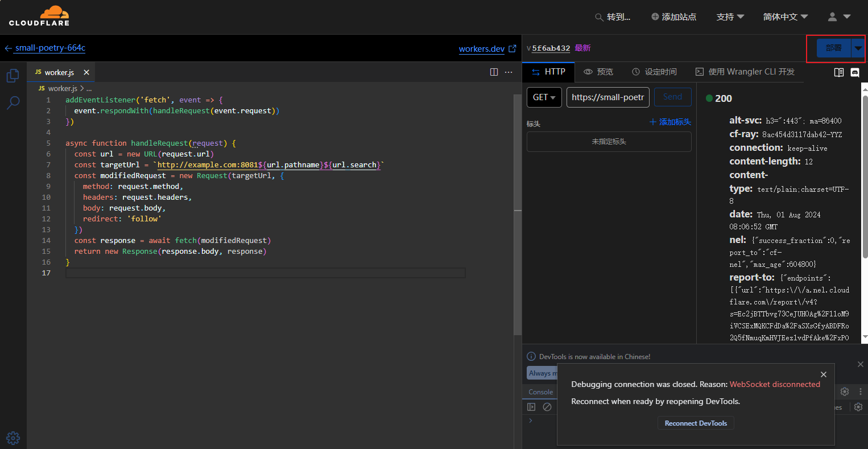The image size is (868, 449).
Task: Click the 未指定标头 placeholder box
Action: (609, 142)
